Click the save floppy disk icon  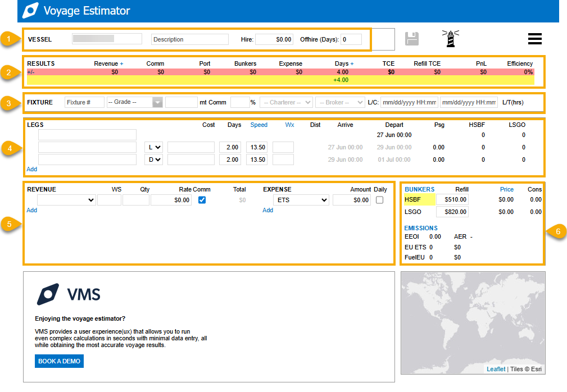click(x=412, y=39)
